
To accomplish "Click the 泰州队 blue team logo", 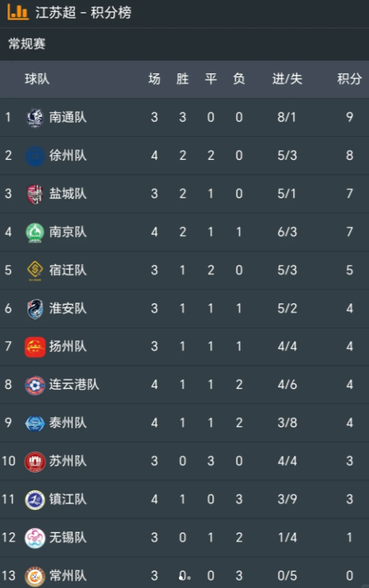I will click(35, 423).
